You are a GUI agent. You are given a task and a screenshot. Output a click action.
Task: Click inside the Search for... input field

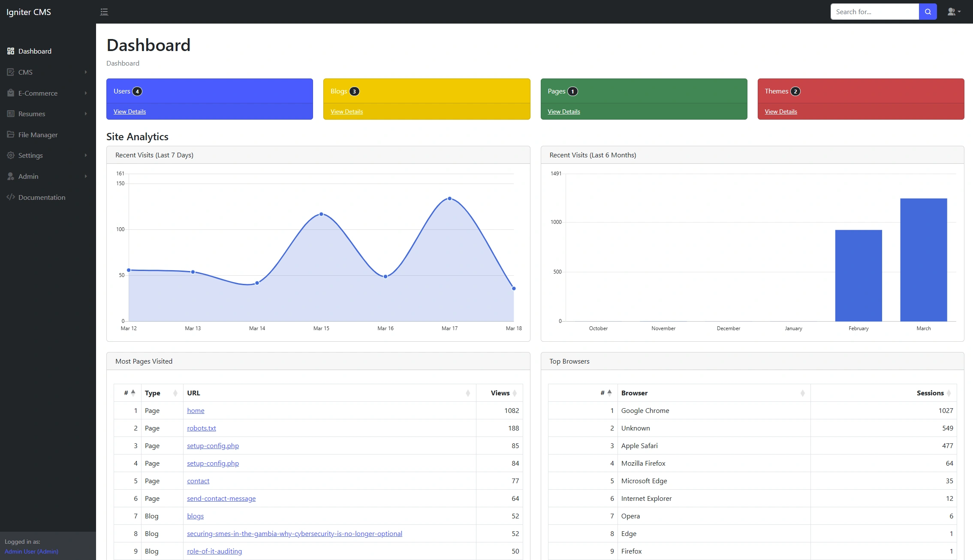click(875, 12)
